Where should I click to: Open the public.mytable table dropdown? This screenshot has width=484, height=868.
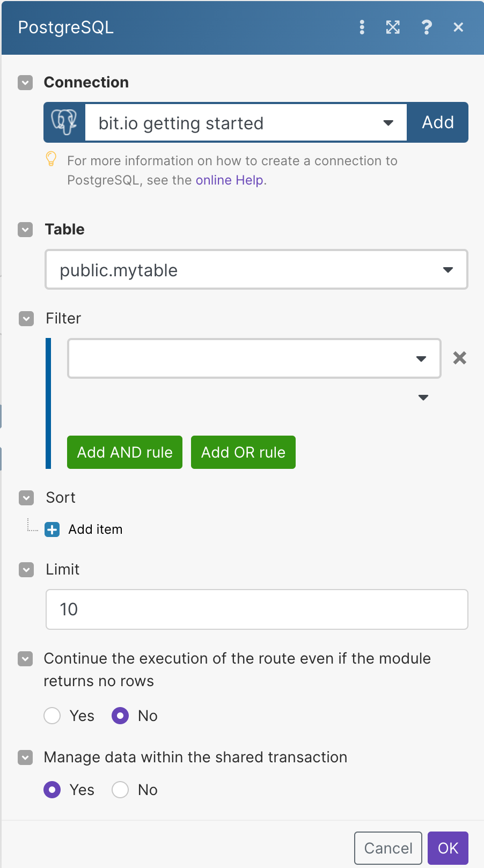tap(256, 270)
